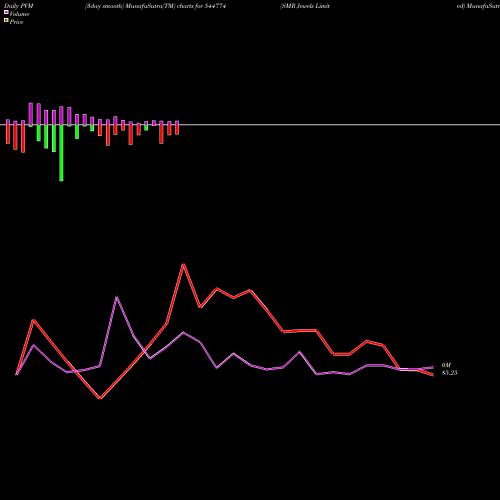500x500 pixels.
Task: Select the Volume legend label
Action: click(x=19, y=14)
